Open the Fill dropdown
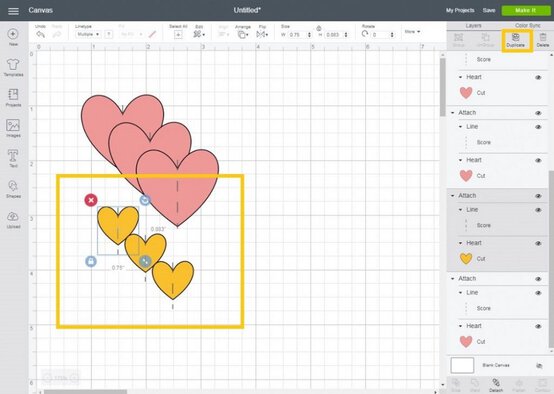Viewport: 554px width, 394px height. [x=131, y=34]
